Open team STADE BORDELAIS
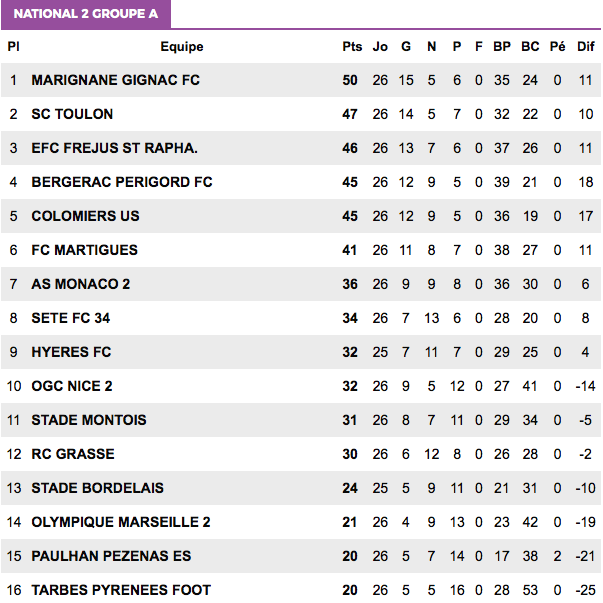The image size is (603, 603). pyautogui.click(x=97, y=488)
